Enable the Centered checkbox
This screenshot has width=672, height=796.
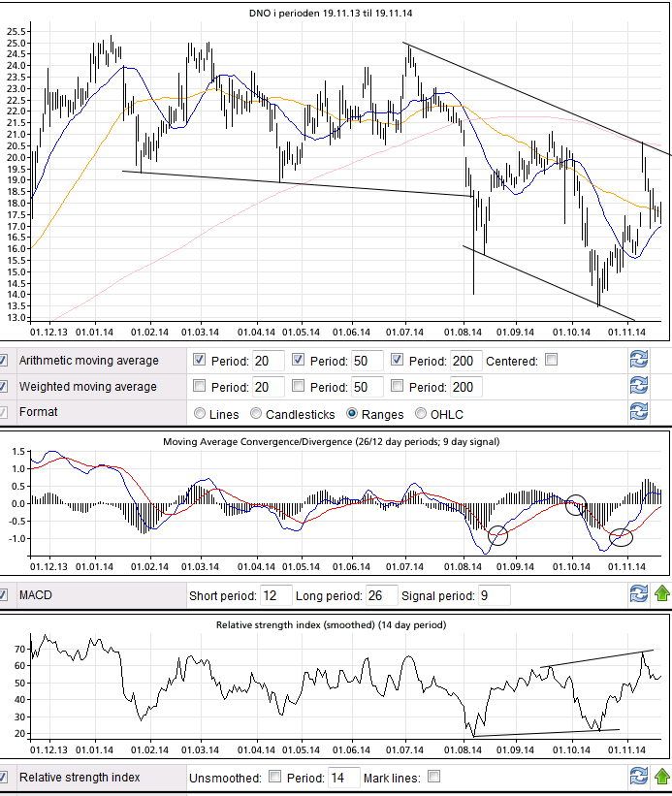tap(551, 360)
